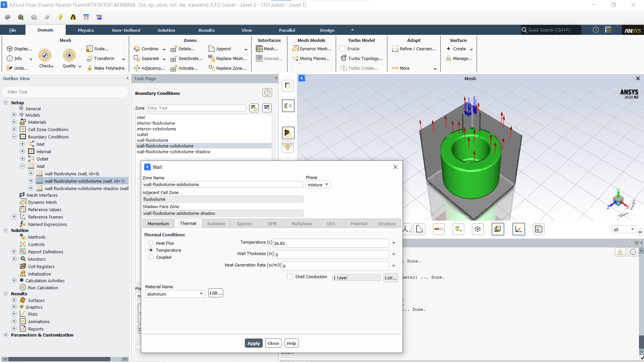Click the Refine / Coarsen icon
Viewport: 644px width, 362px height.
(x=395, y=49)
